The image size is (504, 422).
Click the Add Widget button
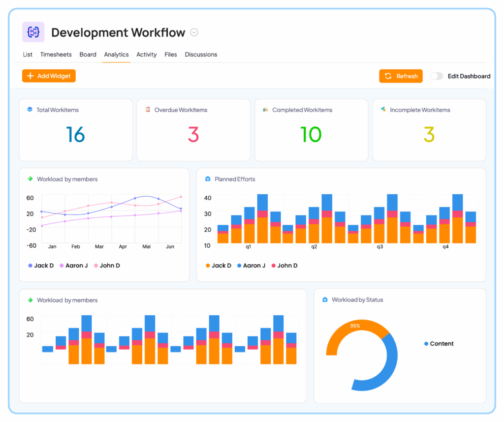point(48,76)
